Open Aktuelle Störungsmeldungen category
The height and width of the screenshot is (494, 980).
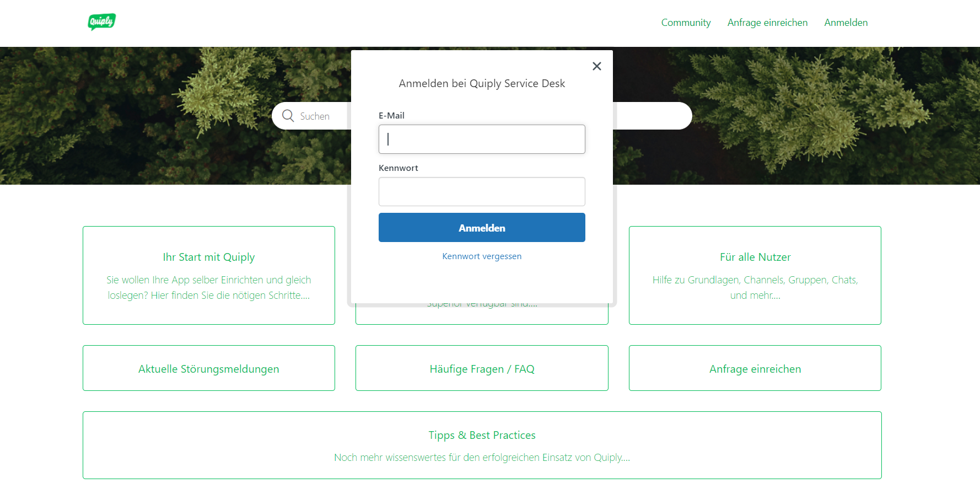[209, 369]
